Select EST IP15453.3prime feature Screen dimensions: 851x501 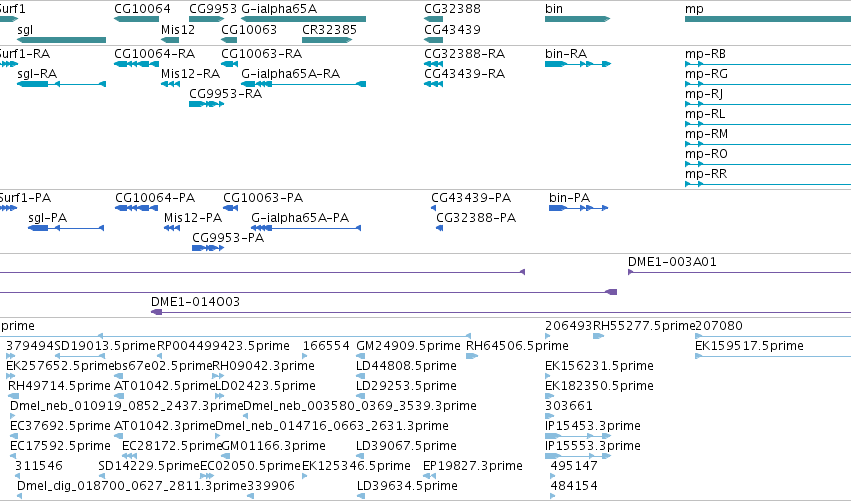pyautogui.click(x=578, y=436)
